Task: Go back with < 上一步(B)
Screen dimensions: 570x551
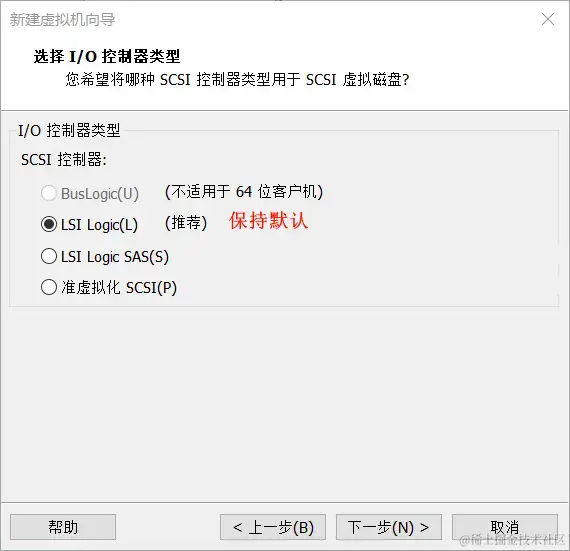Action: coord(273,527)
